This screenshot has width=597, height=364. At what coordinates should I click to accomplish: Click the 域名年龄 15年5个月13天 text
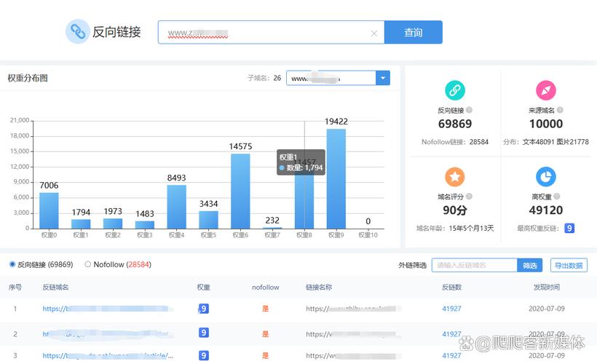(454, 228)
